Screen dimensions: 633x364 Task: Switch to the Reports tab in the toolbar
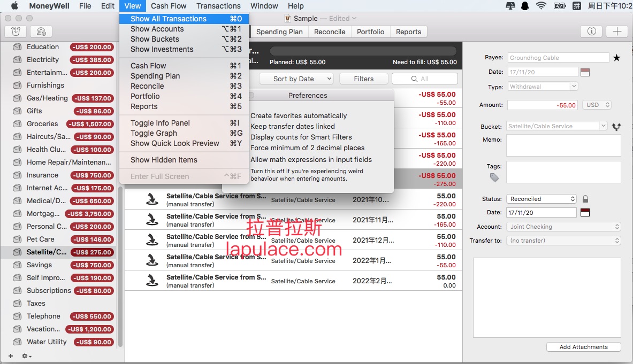pyautogui.click(x=409, y=32)
